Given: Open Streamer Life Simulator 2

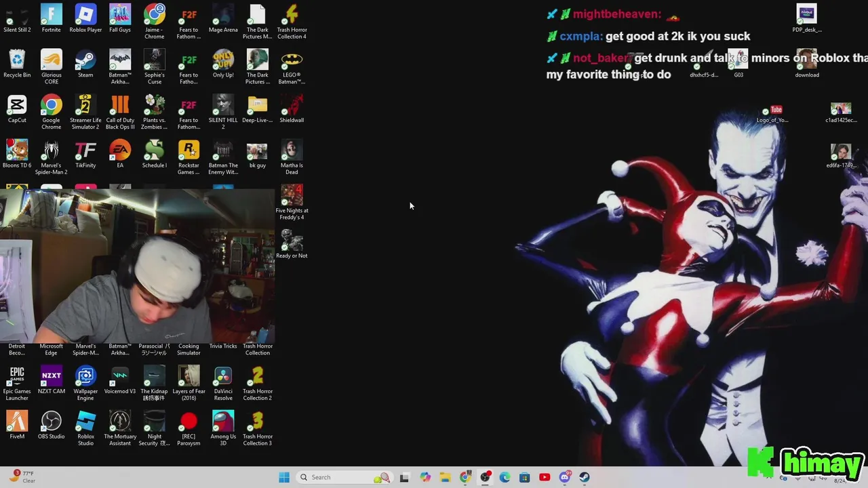Looking at the screenshot, I should coord(85,113).
